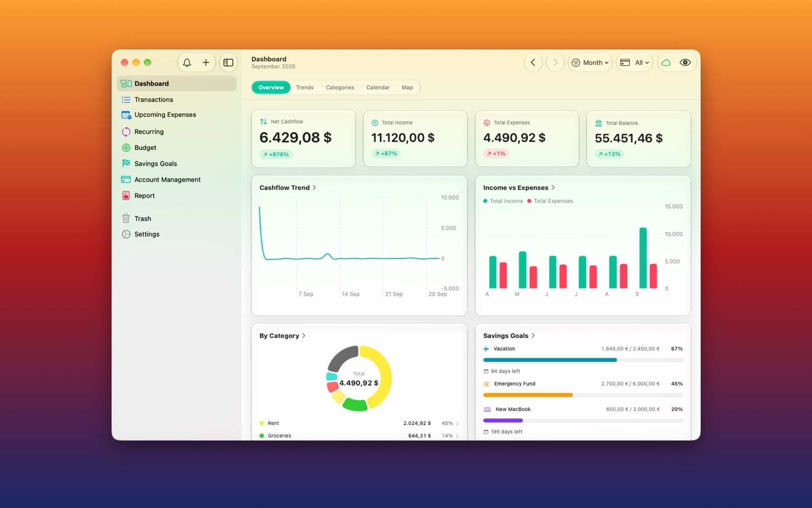
Task: Click the Vacation goal progress bar
Action: coord(583,360)
